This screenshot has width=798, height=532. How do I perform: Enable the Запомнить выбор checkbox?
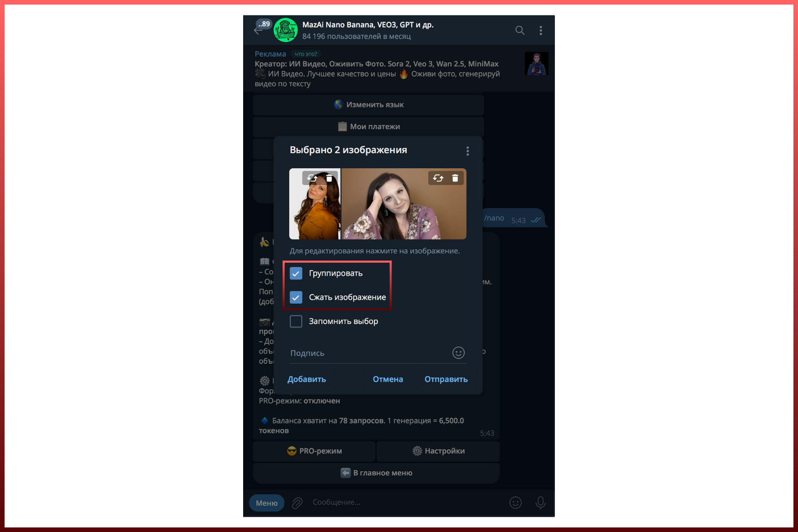tap(296, 321)
